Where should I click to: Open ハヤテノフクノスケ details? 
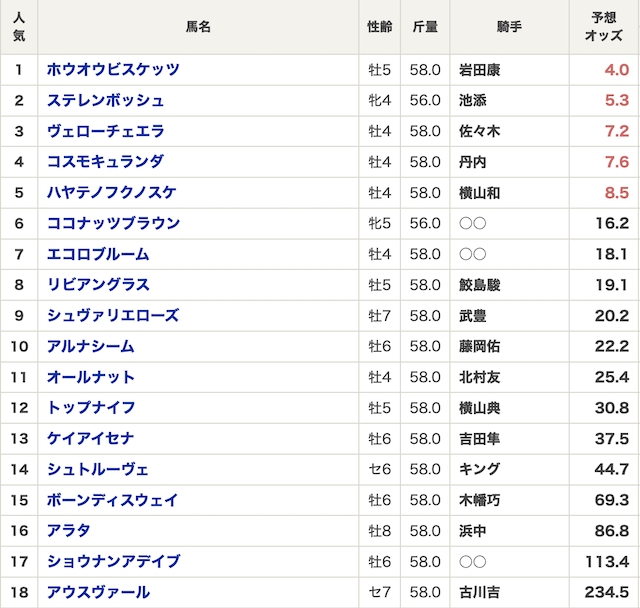tap(112, 193)
